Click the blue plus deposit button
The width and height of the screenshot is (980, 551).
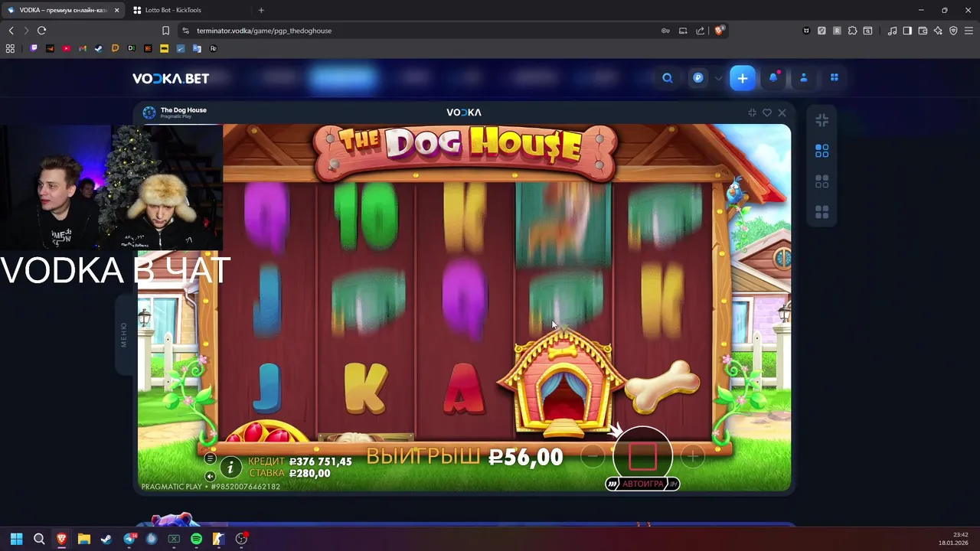click(743, 78)
